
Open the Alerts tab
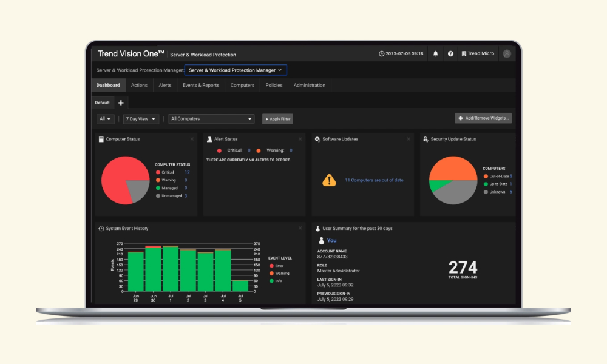coord(165,85)
